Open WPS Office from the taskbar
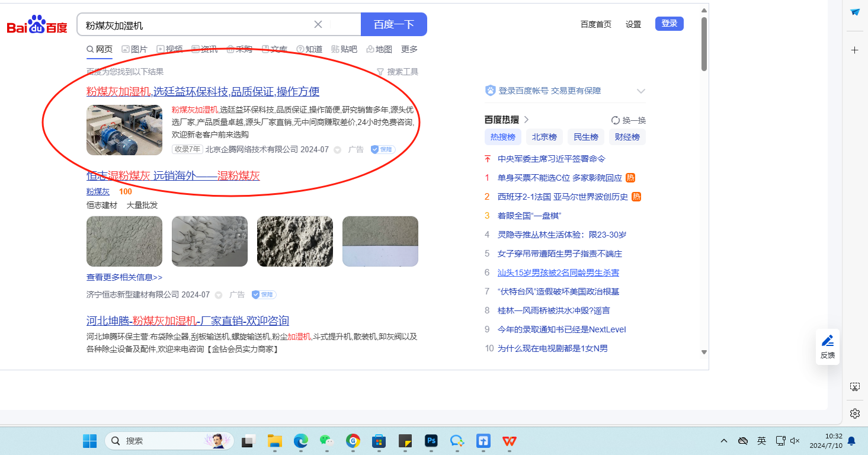This screenshot has height=455, width=868. coord(510,441)
